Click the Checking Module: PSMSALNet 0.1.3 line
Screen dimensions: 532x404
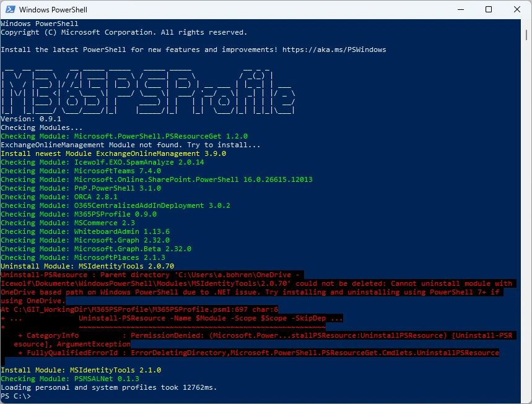click(x=70, y=379)
